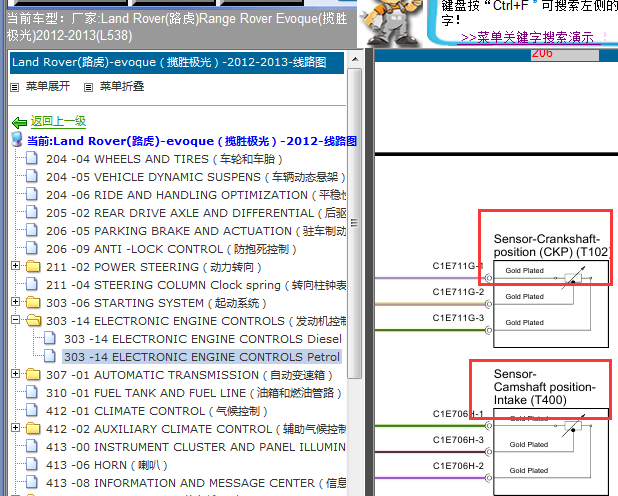The width and height of the screenshot is (618, 496).
Task: Click page icon beside 204-04 WHEELS AND TIRES
Action: pos(32,158)
